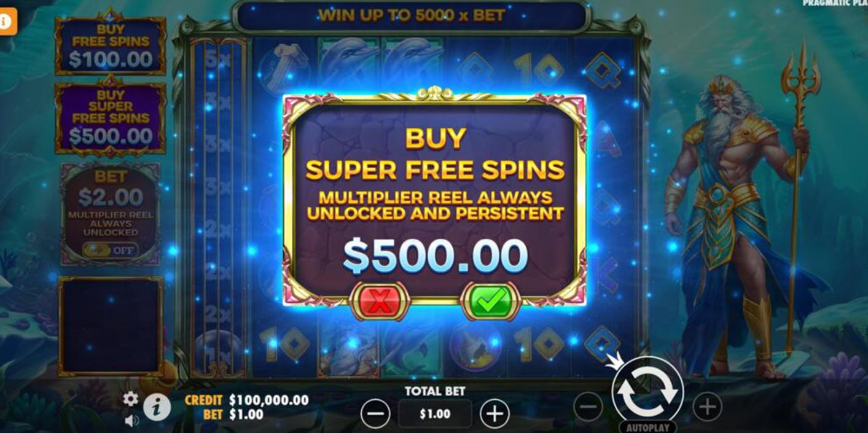Spin the reels with the circular arrows button
Viewport: 868px width, 433px height.
(x=647, y=391)
